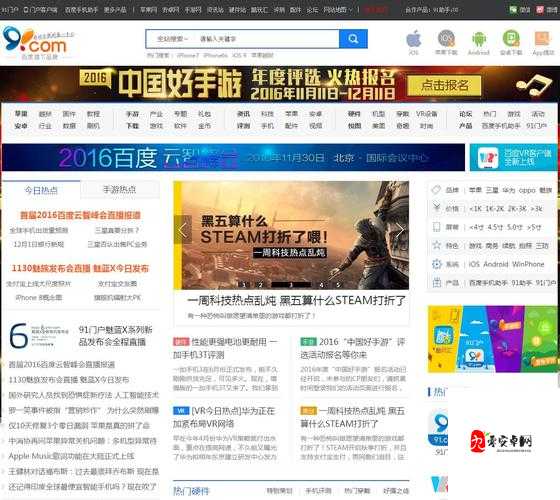
Task: Click 更多产品 in the top bar
Action: (115, 10)
